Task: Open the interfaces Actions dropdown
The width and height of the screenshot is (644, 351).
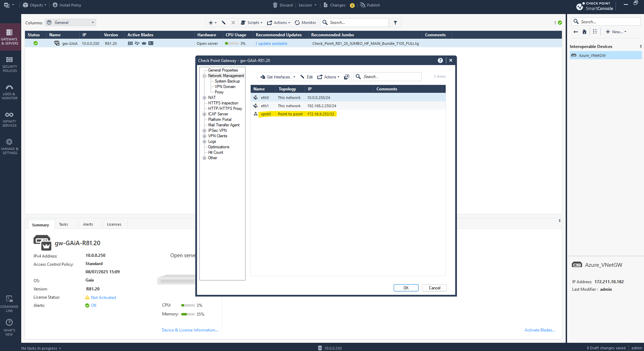Action: [328, 77]
